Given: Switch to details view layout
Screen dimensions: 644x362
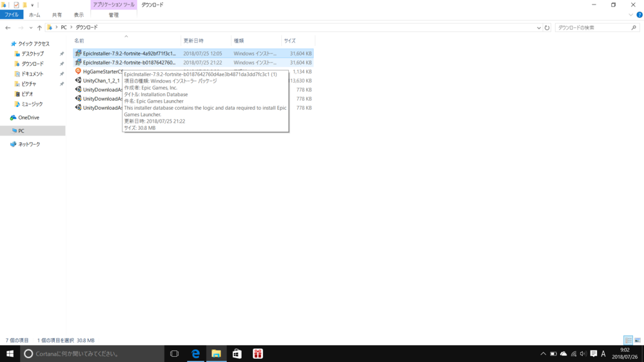Looking at the screenshot, I should [x=628, y=340].
